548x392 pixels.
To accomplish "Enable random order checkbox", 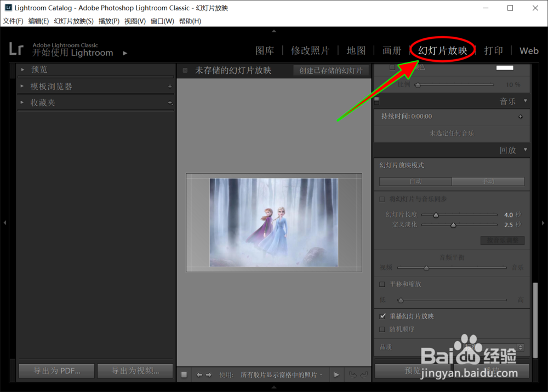I will tap(382, 329).
